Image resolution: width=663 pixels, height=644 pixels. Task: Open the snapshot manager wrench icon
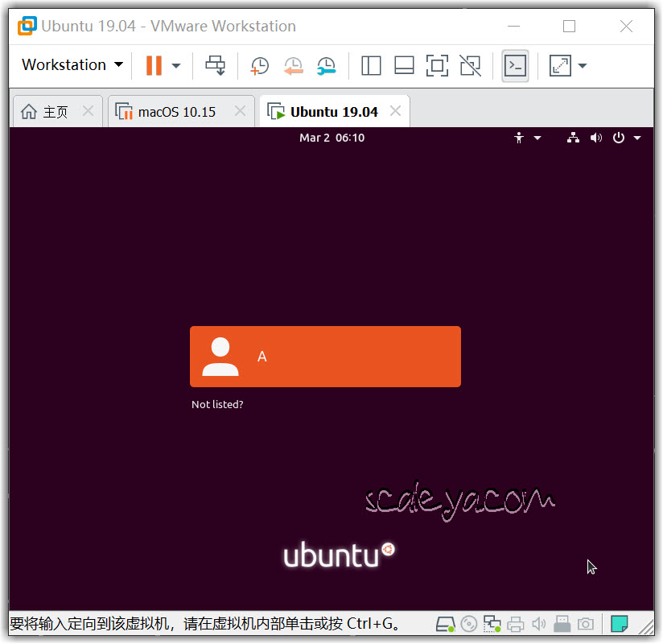tap(326, 65)
